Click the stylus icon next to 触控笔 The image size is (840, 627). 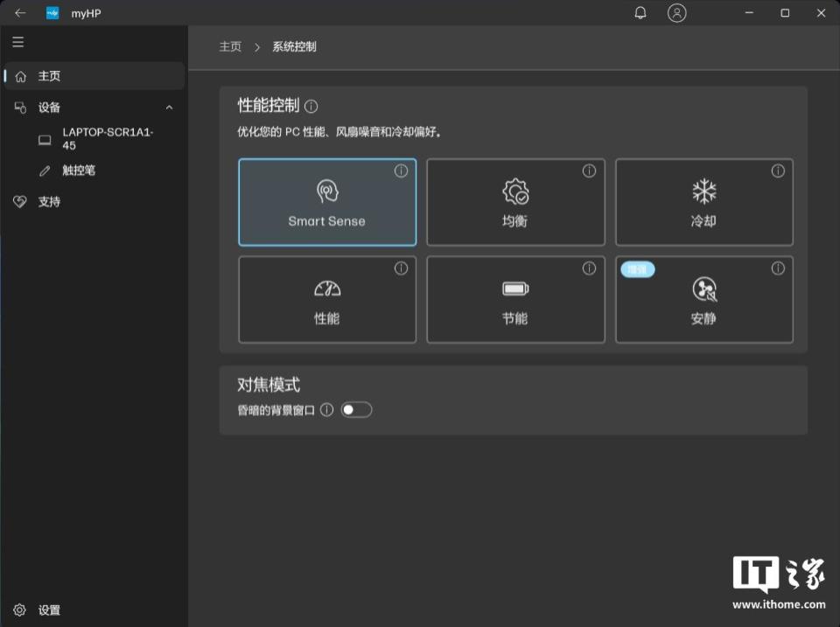(x=45, y=171)
